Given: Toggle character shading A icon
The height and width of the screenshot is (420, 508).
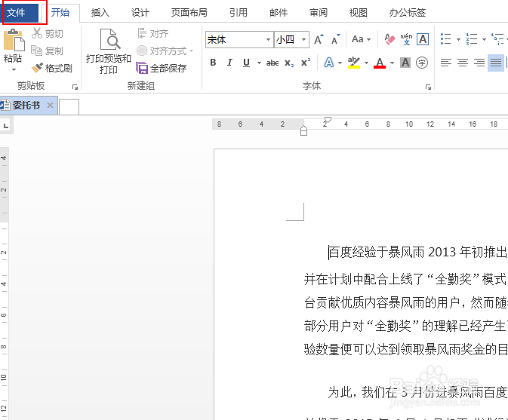Looking at the screenshot, I should click(405, 63).
